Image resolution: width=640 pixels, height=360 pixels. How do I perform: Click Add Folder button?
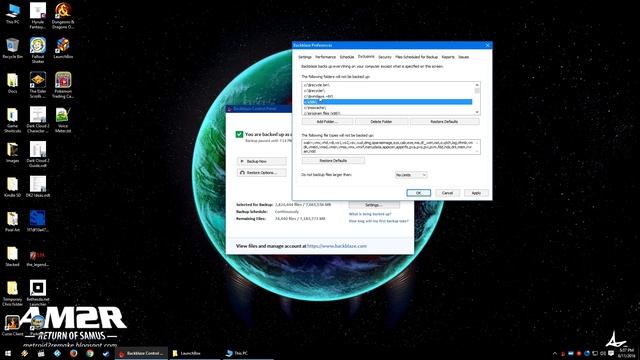click(327, 122)
